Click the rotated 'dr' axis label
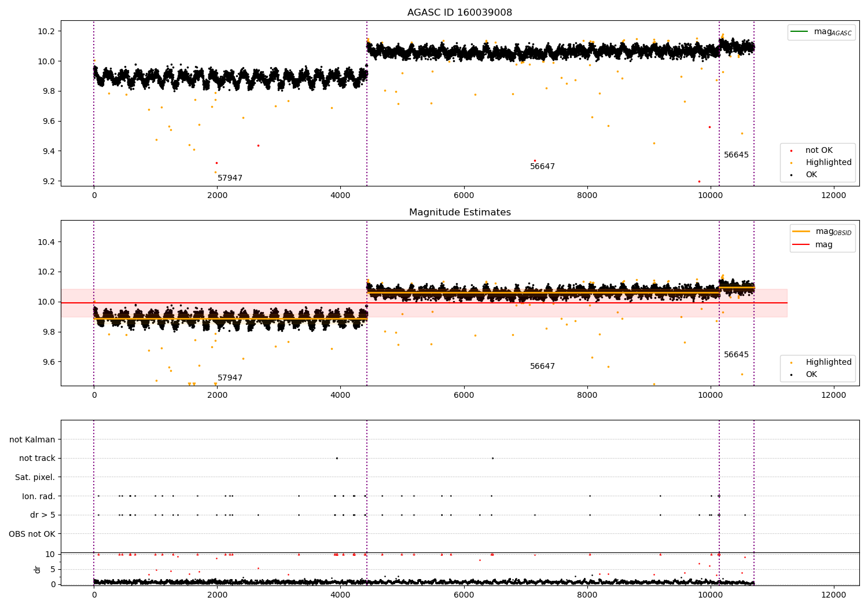This screenshot has width=868, height=608. pos(37,569)
